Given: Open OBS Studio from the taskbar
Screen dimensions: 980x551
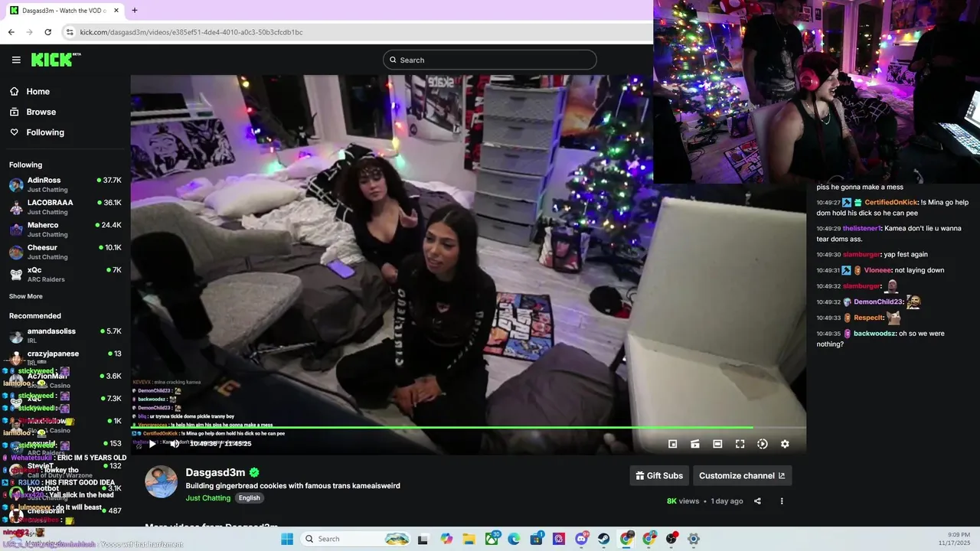Looking at the screenshot, I should tap(671, 539).
